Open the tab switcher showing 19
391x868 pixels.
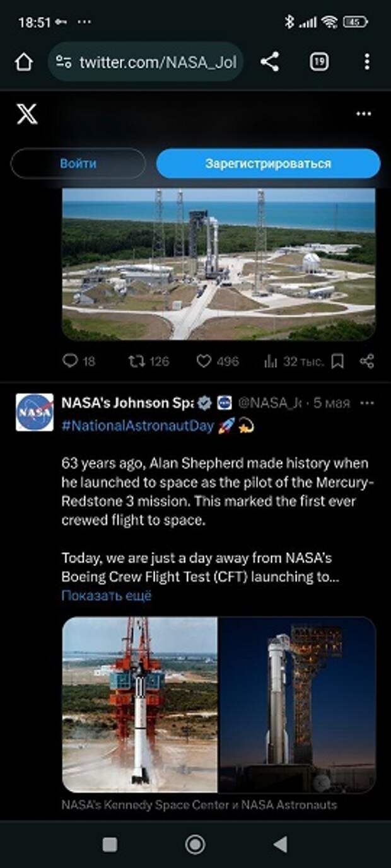tap(319, 62)
